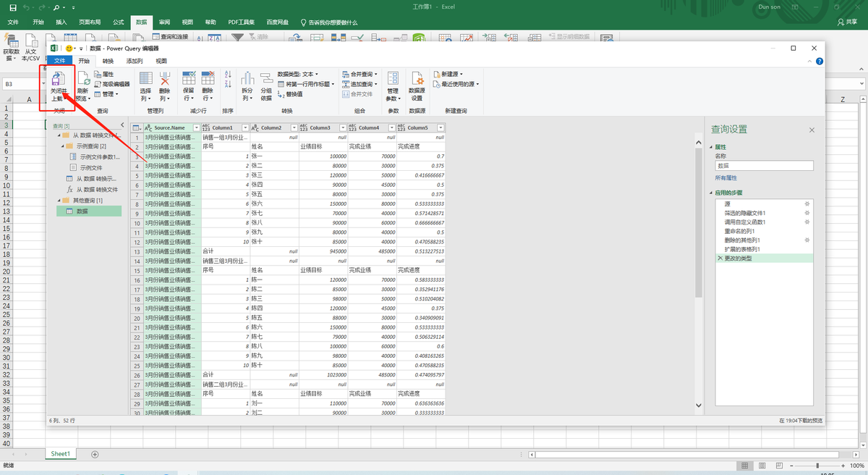Delete the 更改的类型 step via X icon

pyautogui.click(x=719, y=258)
